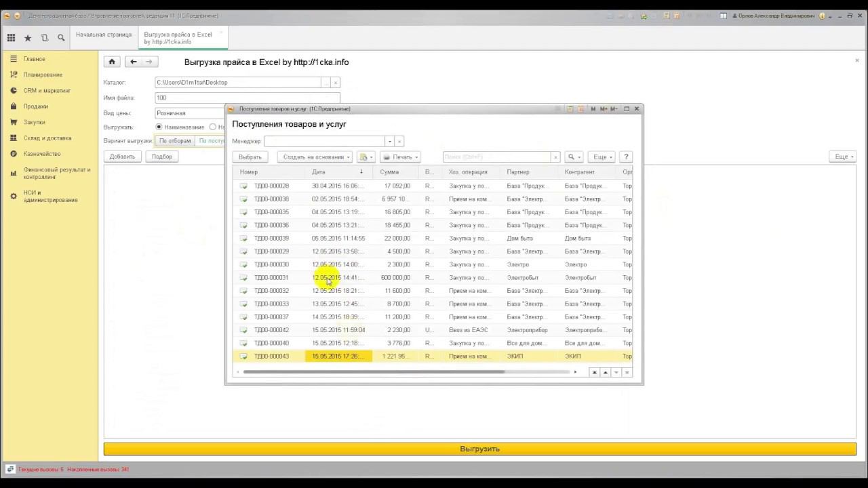The height and width of the screenshot is (488, 868).
Task: Open the dialog's magnifier search dropdown
Action: (x=574, y=157)
